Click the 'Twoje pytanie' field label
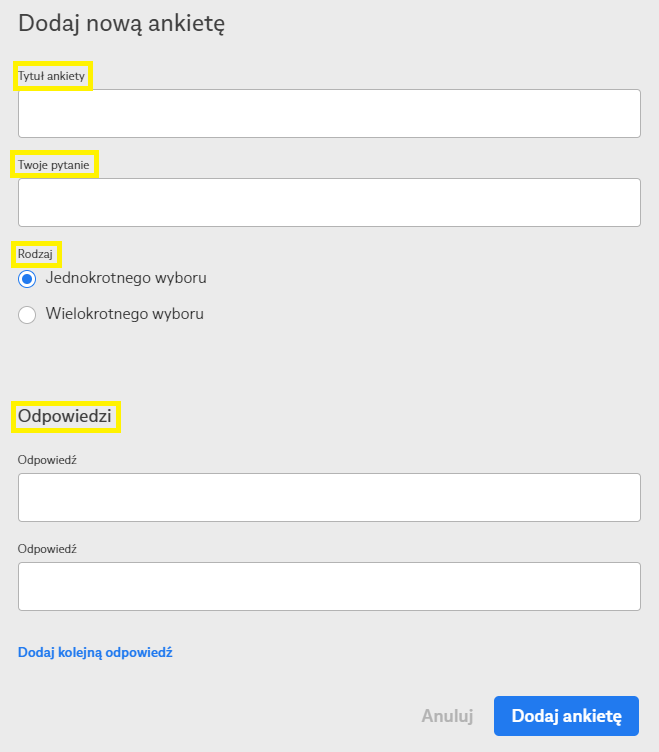This screenshot has width=659, height=752. [x=54, y=164]
